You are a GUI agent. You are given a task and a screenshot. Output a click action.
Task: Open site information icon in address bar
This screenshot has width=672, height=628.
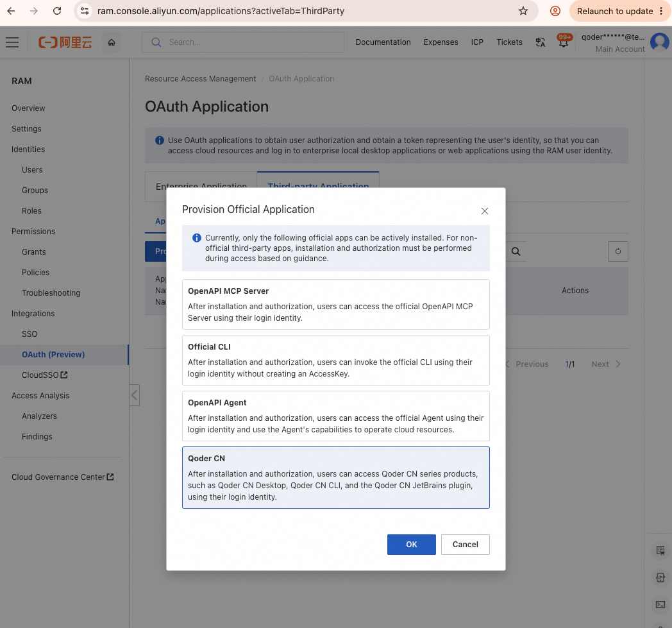pos(85,11)
